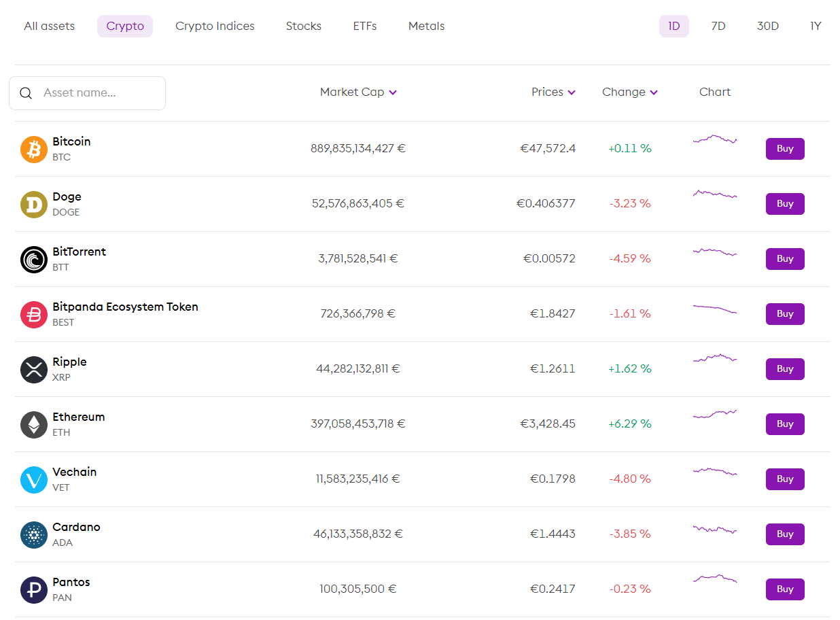Image resolution: width=840 pixels, height=620 pixels.
Task: Select the Doge coin logo
Action: pos(33,204)
